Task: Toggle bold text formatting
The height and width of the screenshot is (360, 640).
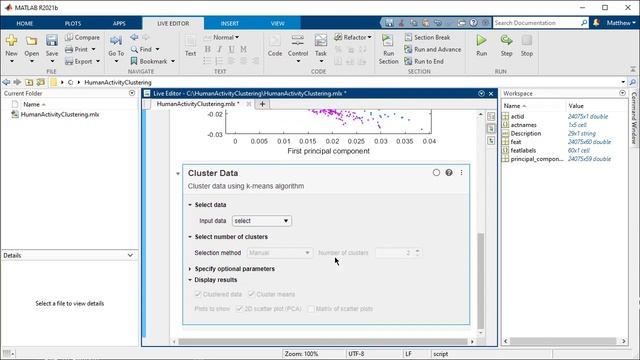Action: click(207, 49)
